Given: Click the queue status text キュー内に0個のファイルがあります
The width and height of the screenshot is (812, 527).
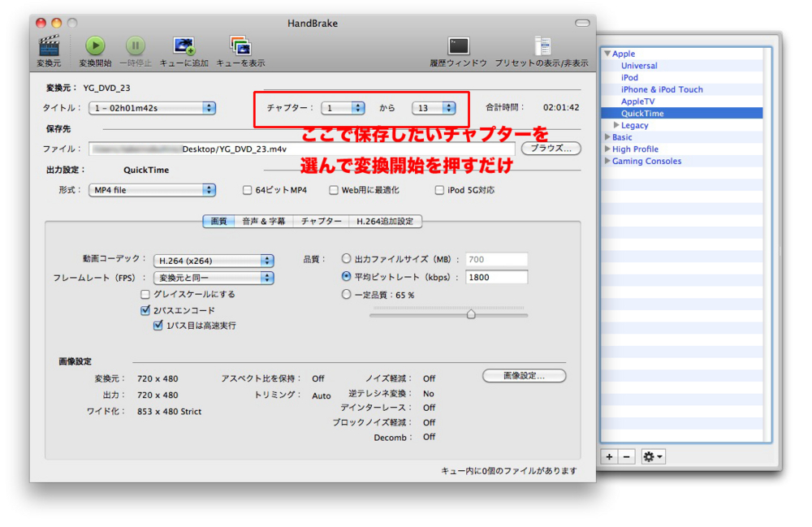Looking at the screenshot, I should pyautogui.click(x=508, y=471).
